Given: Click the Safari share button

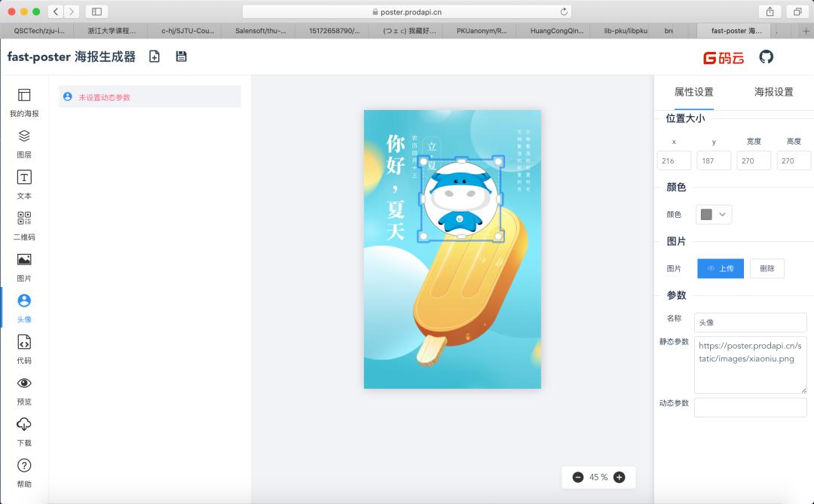Looking at the screenshot, I should point(770,11).
